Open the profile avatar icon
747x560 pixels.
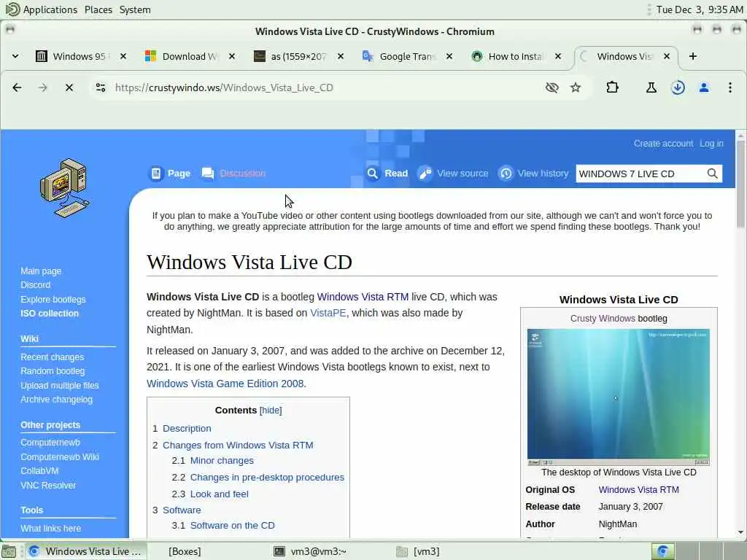click(x=704, y=87)
